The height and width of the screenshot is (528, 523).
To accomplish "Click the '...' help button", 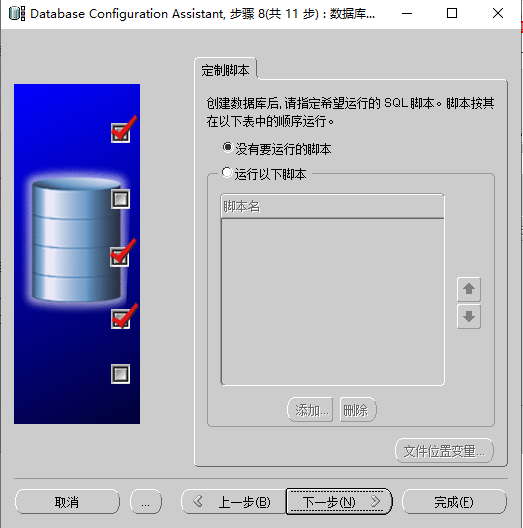I will (x=145, y=502).
